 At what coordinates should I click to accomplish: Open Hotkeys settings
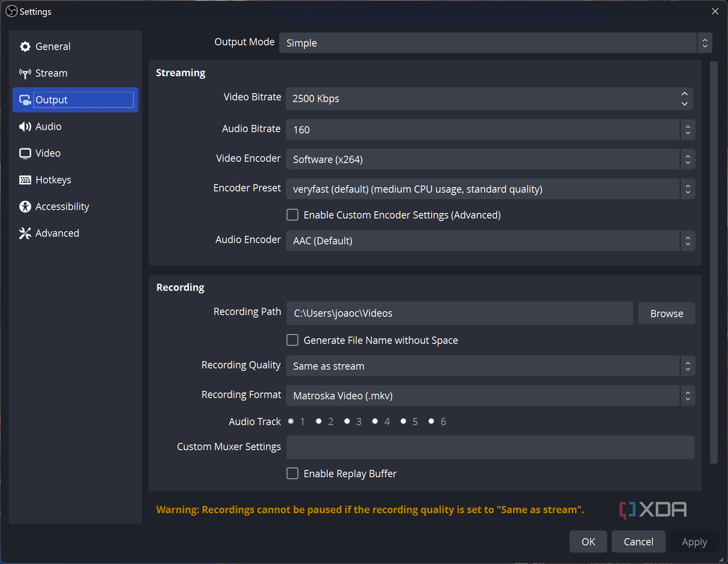[75, 180]
